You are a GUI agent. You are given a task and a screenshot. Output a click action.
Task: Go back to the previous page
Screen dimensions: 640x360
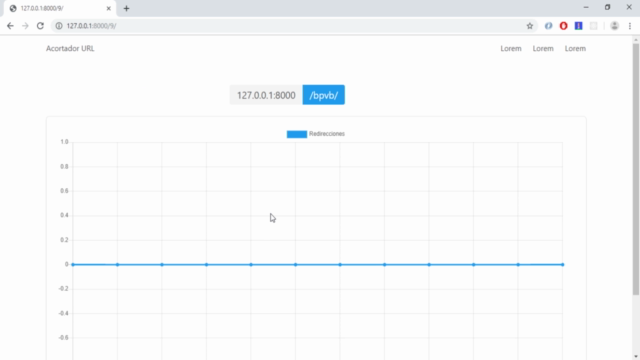10,26
